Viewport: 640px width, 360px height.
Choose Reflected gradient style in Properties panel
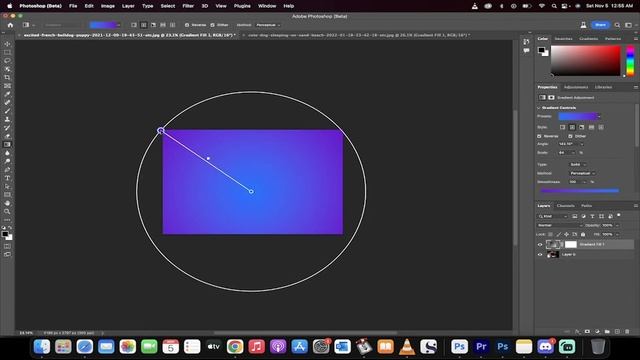click(591, 127)
